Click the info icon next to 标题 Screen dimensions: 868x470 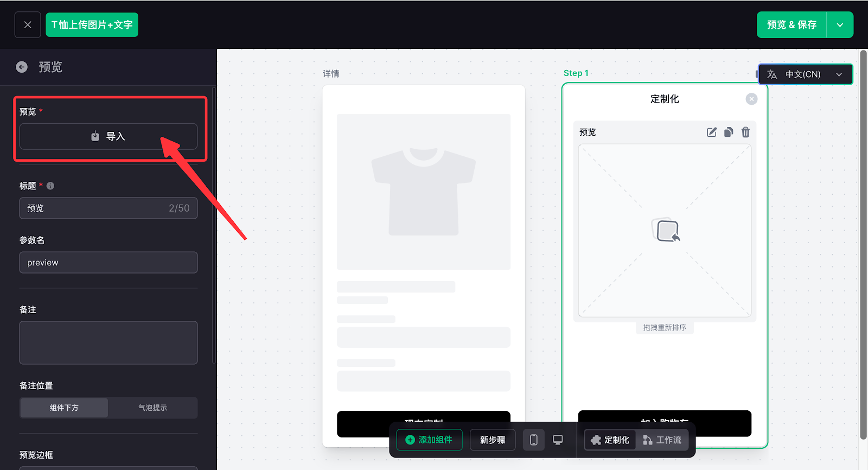tap(50, 186)
